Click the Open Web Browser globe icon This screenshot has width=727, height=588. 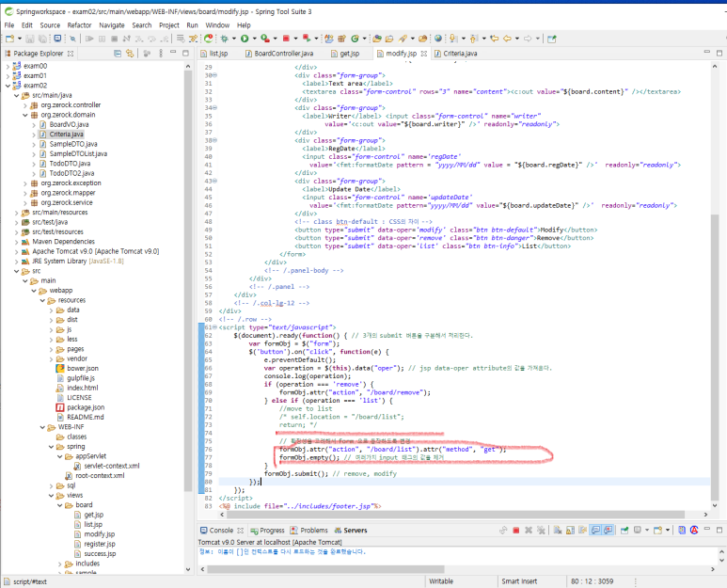[x=437, y=39]
